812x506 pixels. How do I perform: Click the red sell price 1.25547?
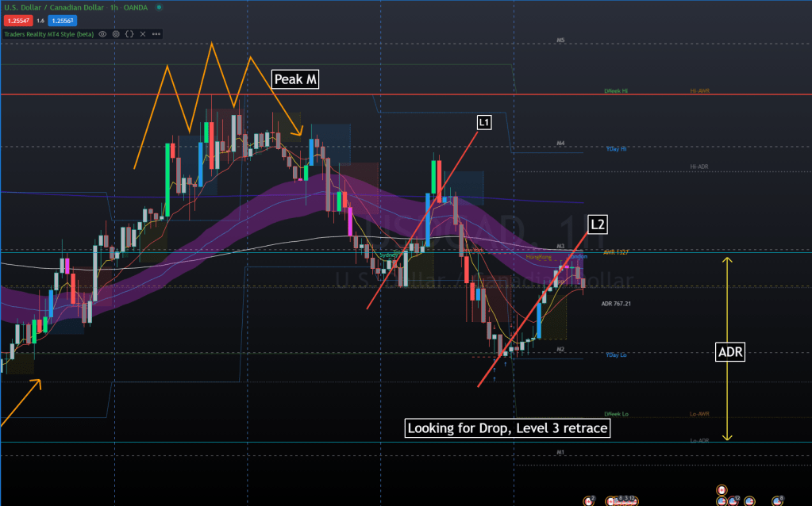click(x=17, y=20)
